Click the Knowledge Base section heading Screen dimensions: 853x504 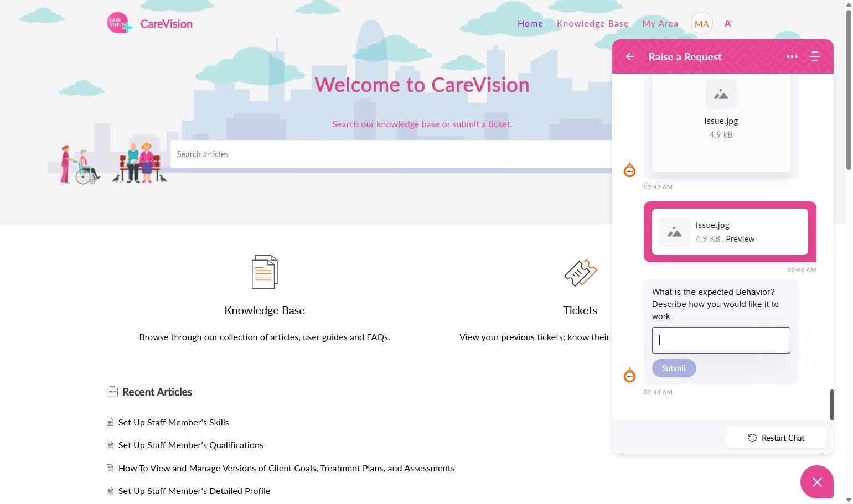265,310
